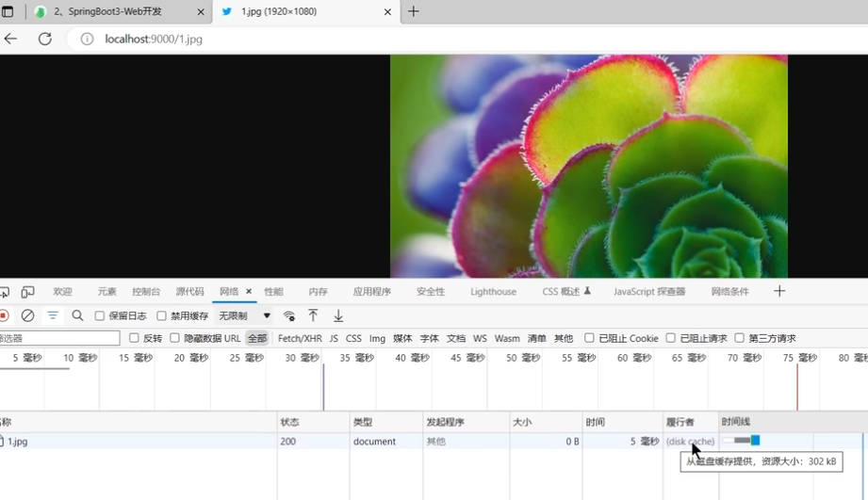Filter requests by CSS
The width and height of the screenshot is (868, 500).
pos(353,338)
